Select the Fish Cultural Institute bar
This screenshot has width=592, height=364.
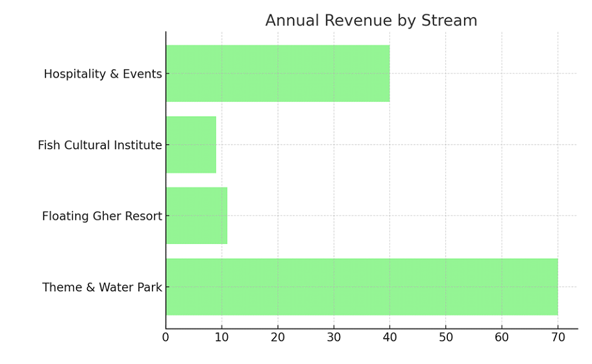(x=191, y=145)
